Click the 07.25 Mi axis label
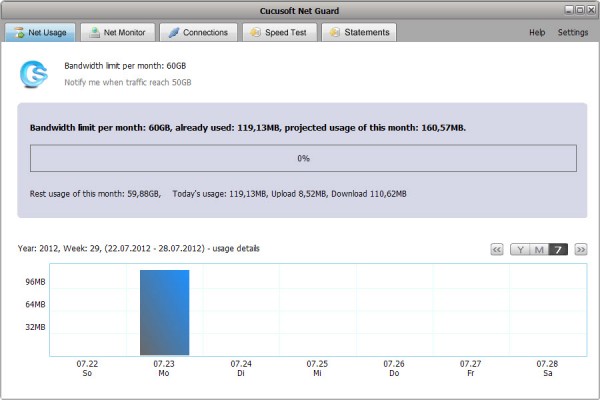This screenshot has width=600, height=400. point(317,368)
